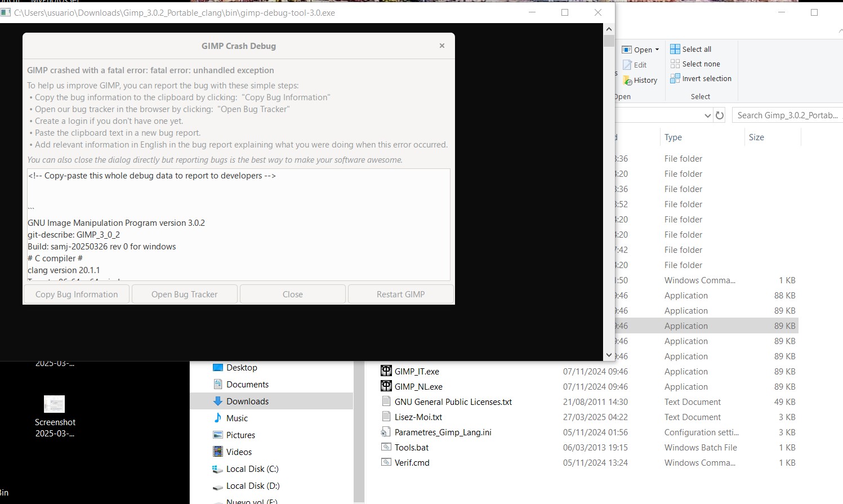Click Open Bug Tracker button
The height and width of the screenshot is (504, 843).
tap(184, 294)
